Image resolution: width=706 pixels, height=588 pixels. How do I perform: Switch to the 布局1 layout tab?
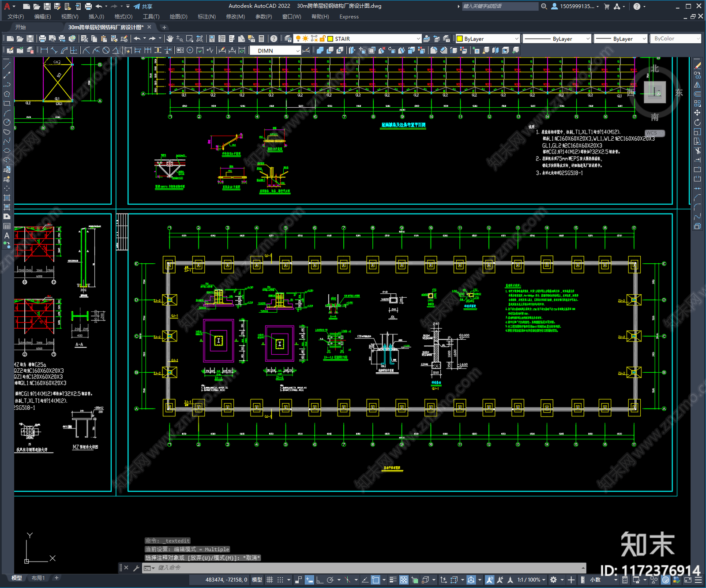click(38, 578)
